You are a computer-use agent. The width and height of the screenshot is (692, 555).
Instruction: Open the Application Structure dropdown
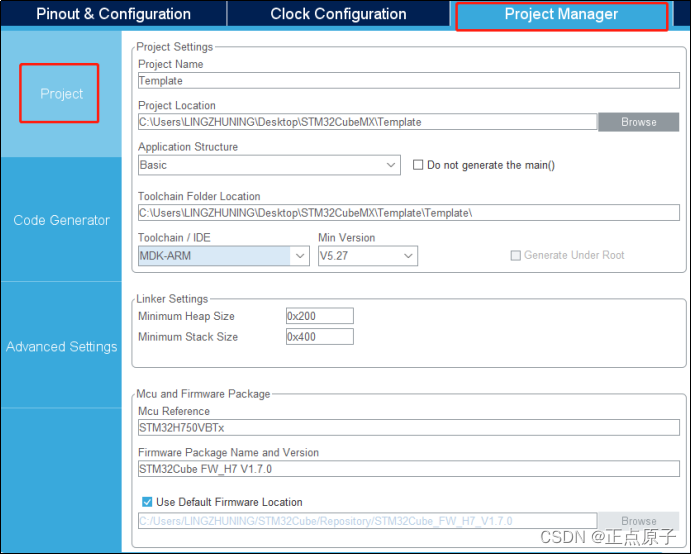[269, 165]
